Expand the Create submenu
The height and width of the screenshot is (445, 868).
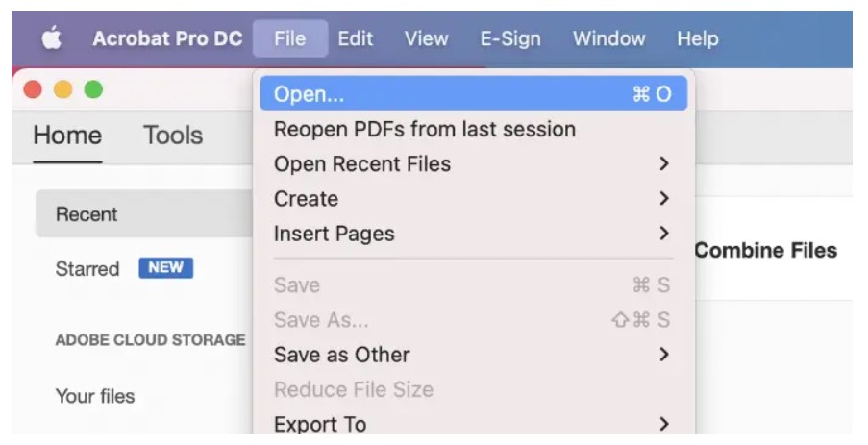pos(473,199)
